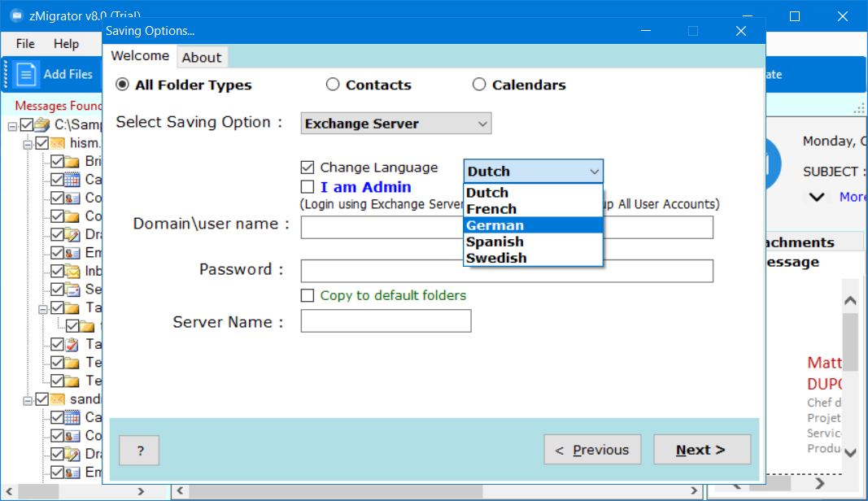Click the Next button
This screenshot has height=501, width=868.
pyautogui.click(x=702, y=450)
